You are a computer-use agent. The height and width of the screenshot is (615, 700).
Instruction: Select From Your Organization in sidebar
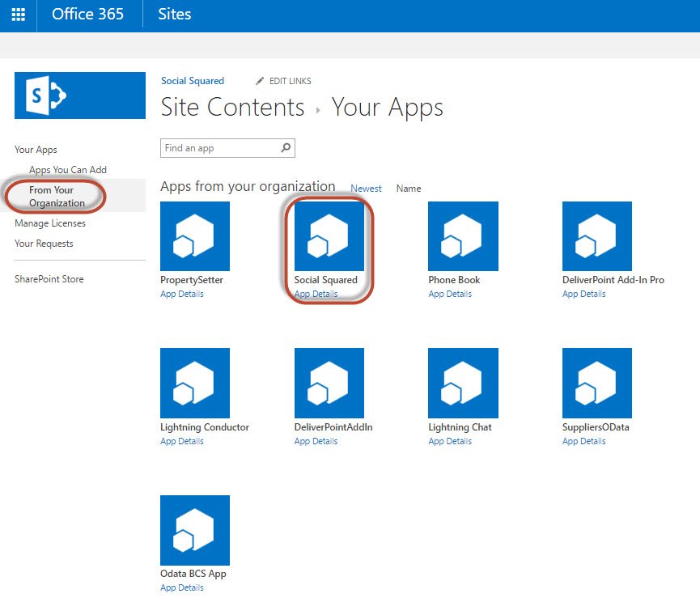click(57, 197)
